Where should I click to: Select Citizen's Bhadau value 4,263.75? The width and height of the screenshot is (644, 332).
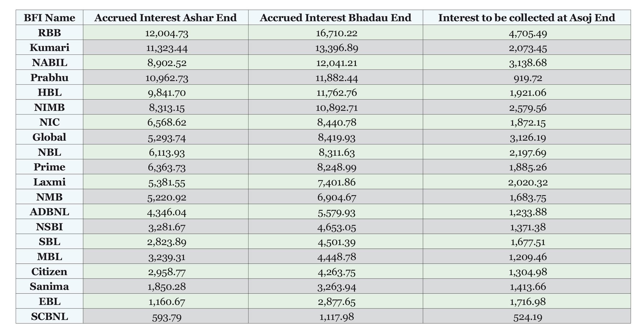pos(336,272)
